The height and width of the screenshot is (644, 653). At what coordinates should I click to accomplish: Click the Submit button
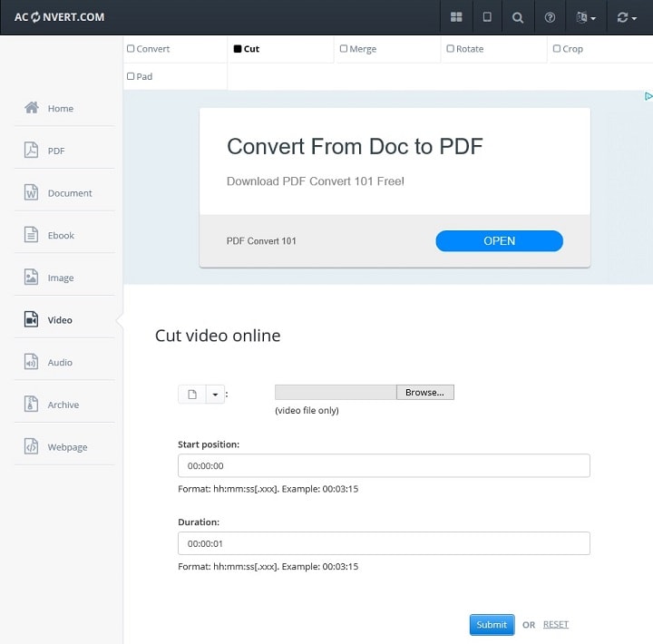coord(492,624)
